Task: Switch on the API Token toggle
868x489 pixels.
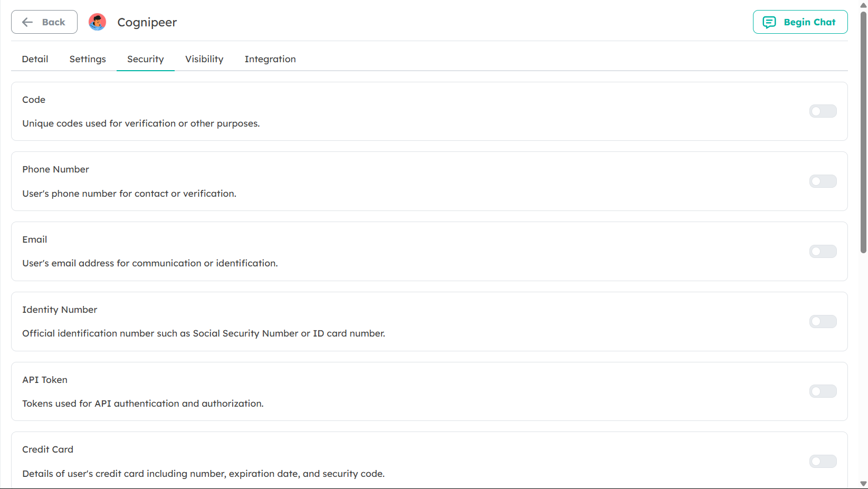Action: coord(823,391)
